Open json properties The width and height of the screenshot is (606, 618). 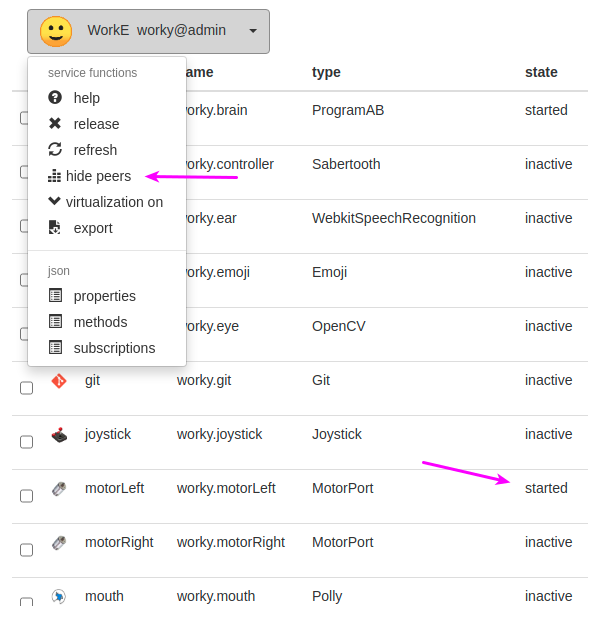pyautogui.click(x=105, y=296)
